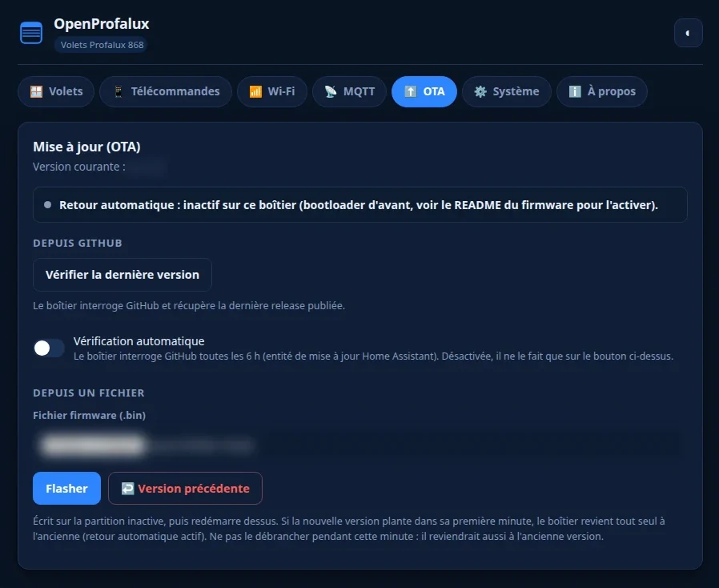The height and width of the screenshot is (588, 719).
Task: Click the Mise à jour (OTA) heading
Action: click(x=86, y=147)
